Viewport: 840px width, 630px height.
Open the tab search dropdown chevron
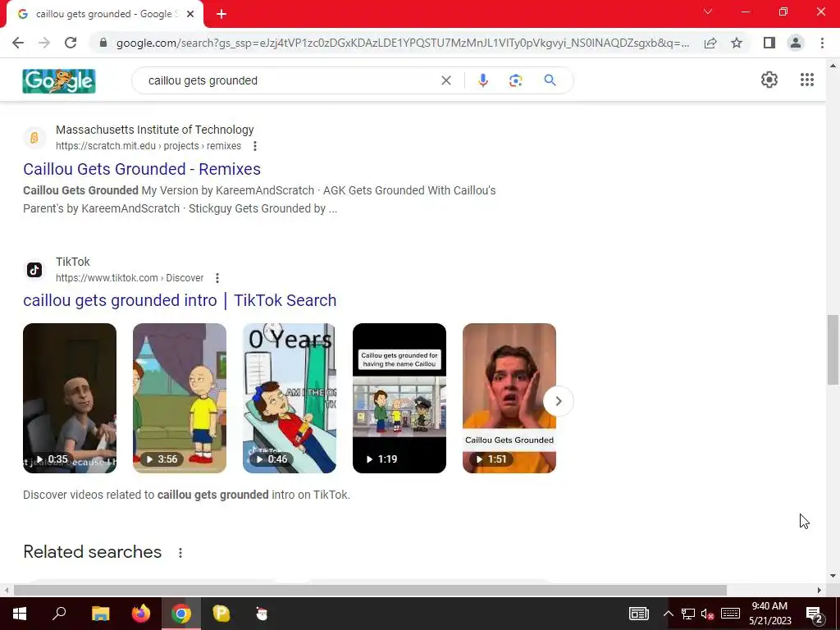pyautogui.click(x=708, y=11)
